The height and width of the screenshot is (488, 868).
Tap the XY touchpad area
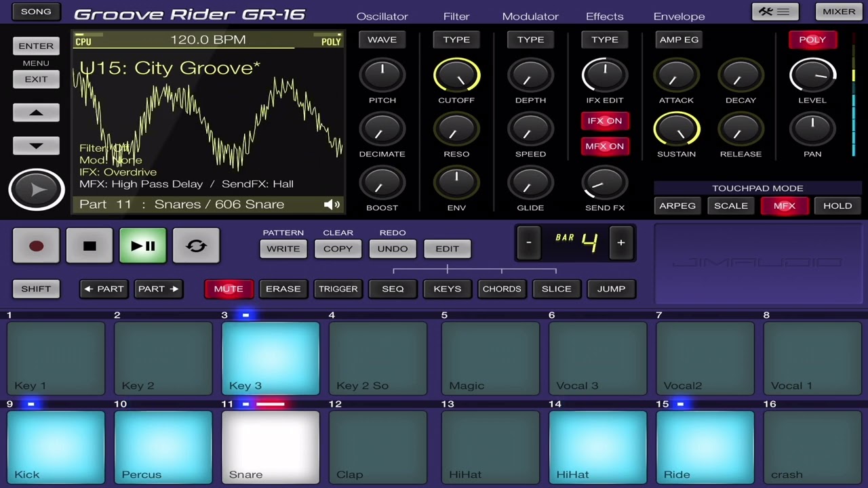click(x=757, y=263)
